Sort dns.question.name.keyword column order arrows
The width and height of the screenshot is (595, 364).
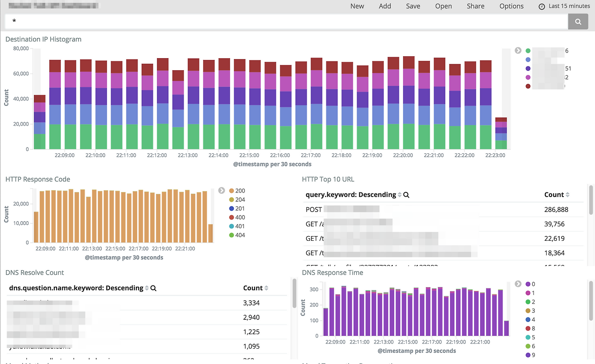point(147,288)
